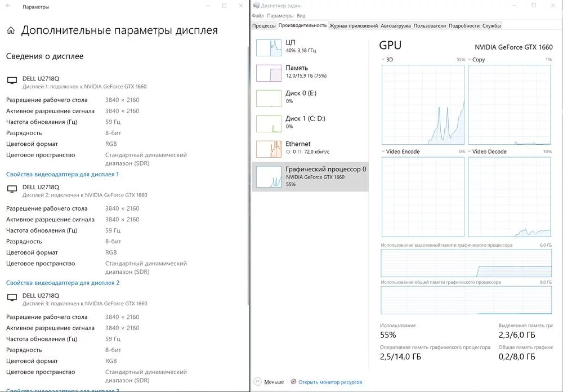Switch to the Службы tab
Screen dimensions: 563x392
pos(491,26)
